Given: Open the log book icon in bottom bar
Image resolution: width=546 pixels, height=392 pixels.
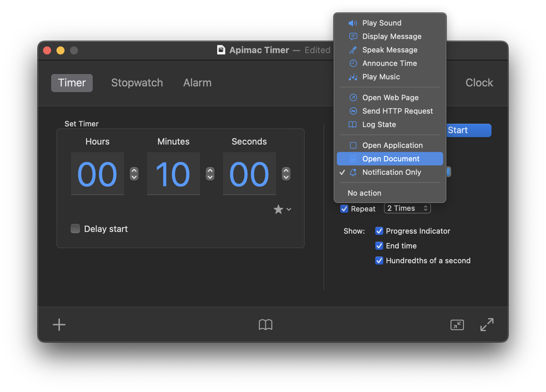Looking at the screenshot, I should (265, 325).
